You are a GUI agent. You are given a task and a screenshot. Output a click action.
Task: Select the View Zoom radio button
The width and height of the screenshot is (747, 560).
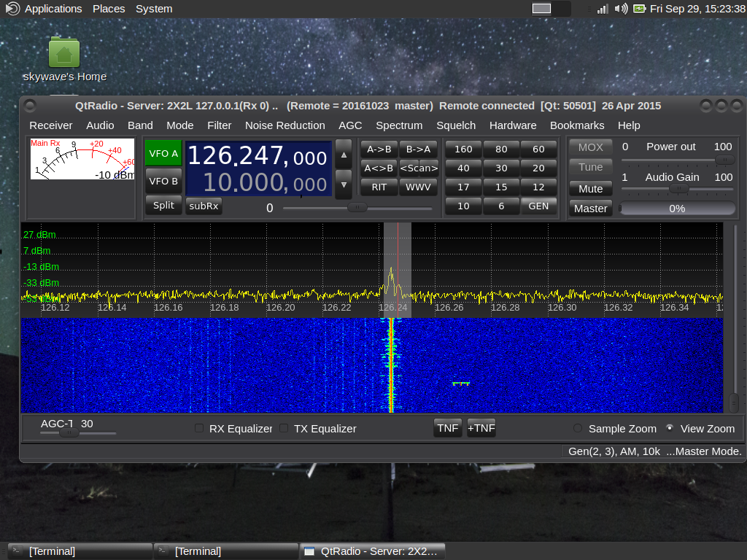[670, 428]
